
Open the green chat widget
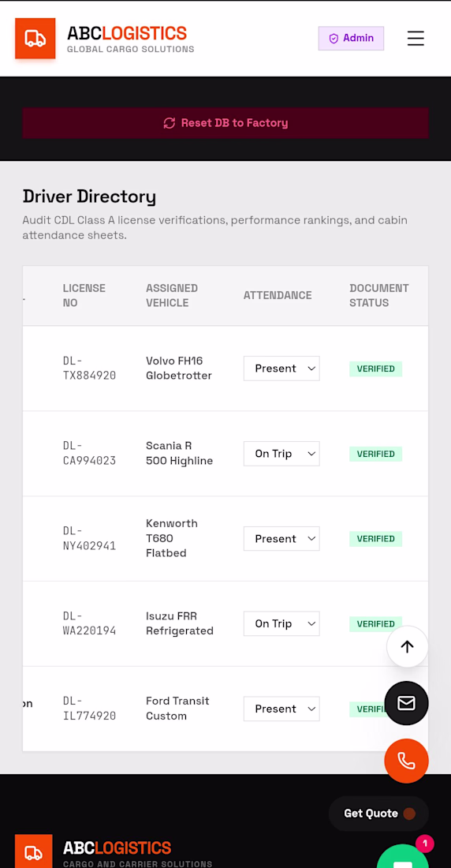(x=403, y=856)
